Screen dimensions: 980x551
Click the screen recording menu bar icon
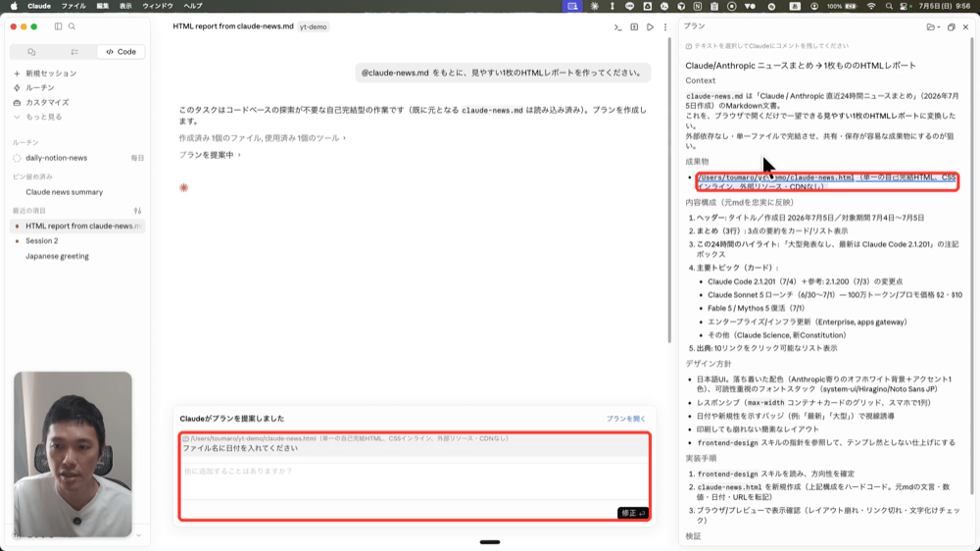tap(731, 6)
